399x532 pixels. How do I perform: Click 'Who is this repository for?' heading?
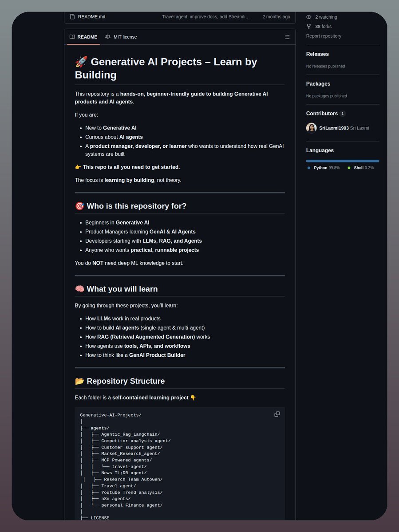[136, 206]
